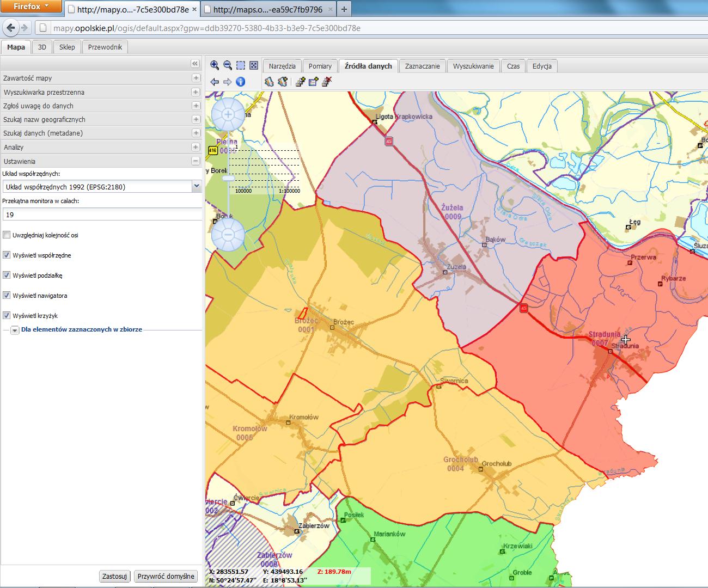The height and width of the screenshot is (588, 708).
Task: Switch to the Edycja tab
Action: (x=542, y=66)
